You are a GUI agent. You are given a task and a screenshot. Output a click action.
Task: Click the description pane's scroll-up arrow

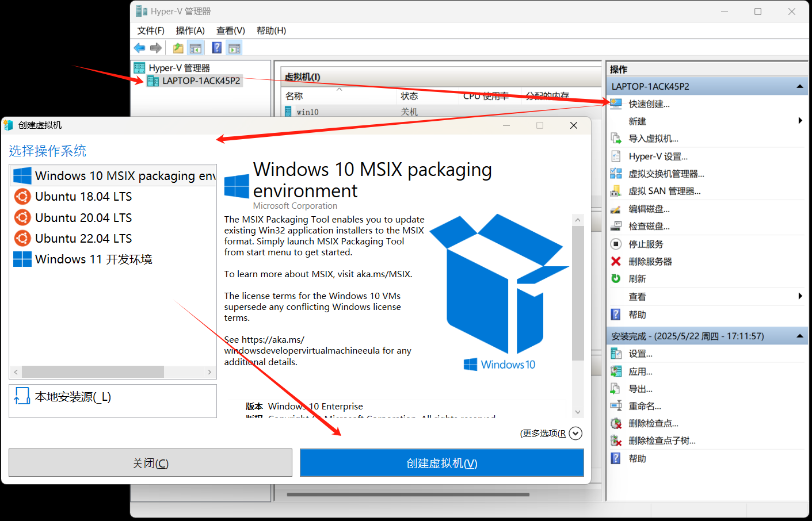tap(578, 220)
